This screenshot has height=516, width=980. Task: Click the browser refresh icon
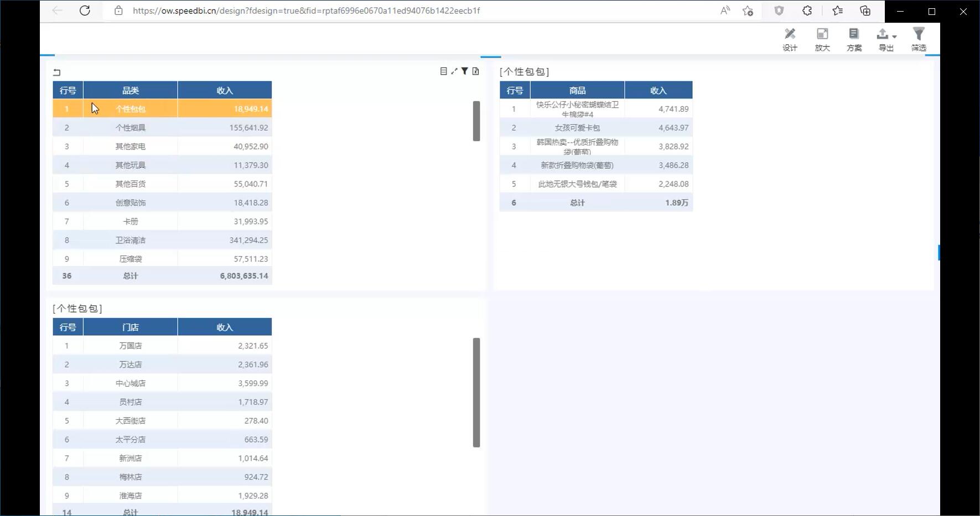click(85, 11)
